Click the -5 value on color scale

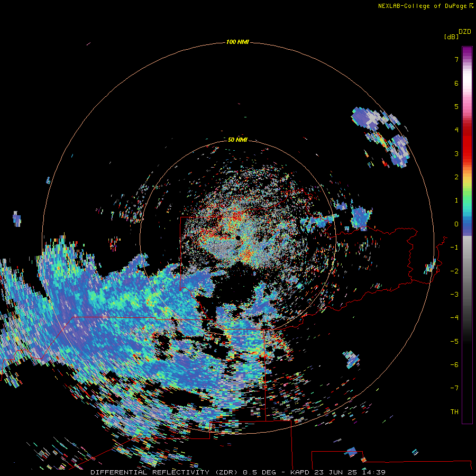[x=454, y=342]
